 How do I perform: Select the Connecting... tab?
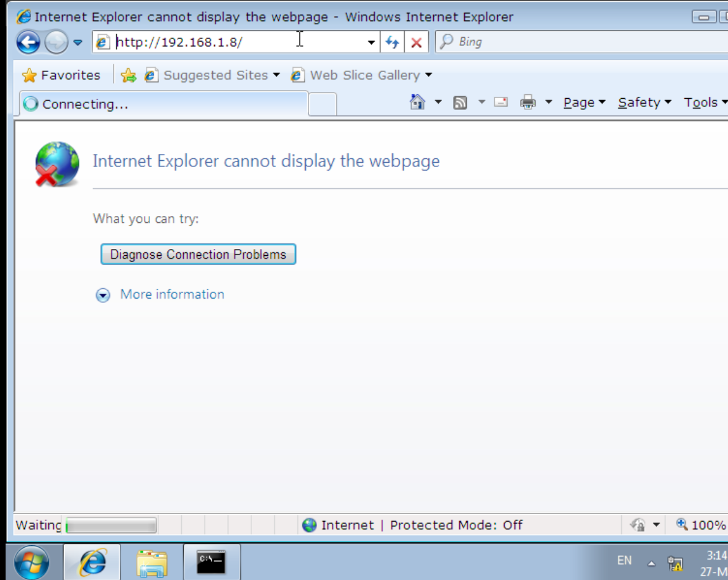click(x=164, y=104)
